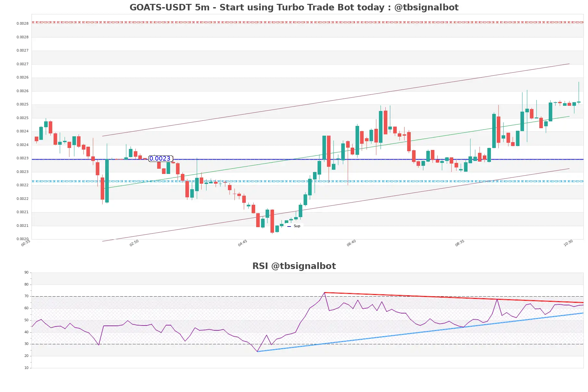Click the RSI axis value 70

click(x=26, y=296)
